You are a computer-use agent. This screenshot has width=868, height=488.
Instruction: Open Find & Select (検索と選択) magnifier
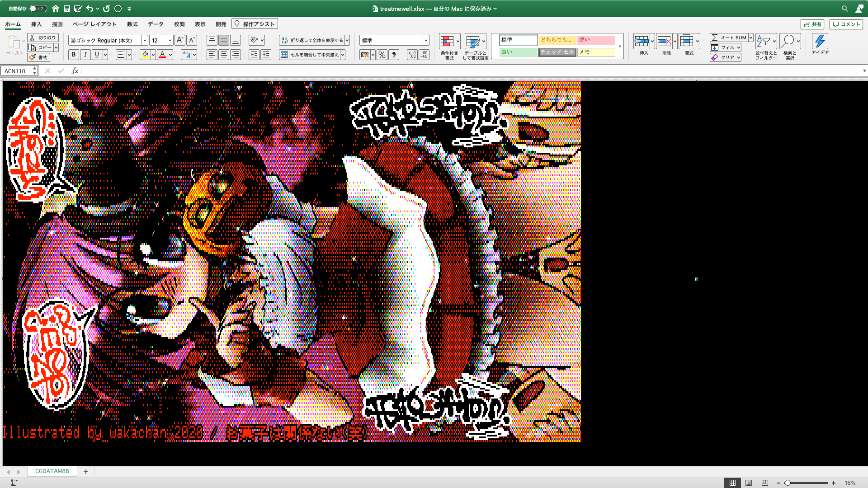pyautogui.click(x=790, y=47)
